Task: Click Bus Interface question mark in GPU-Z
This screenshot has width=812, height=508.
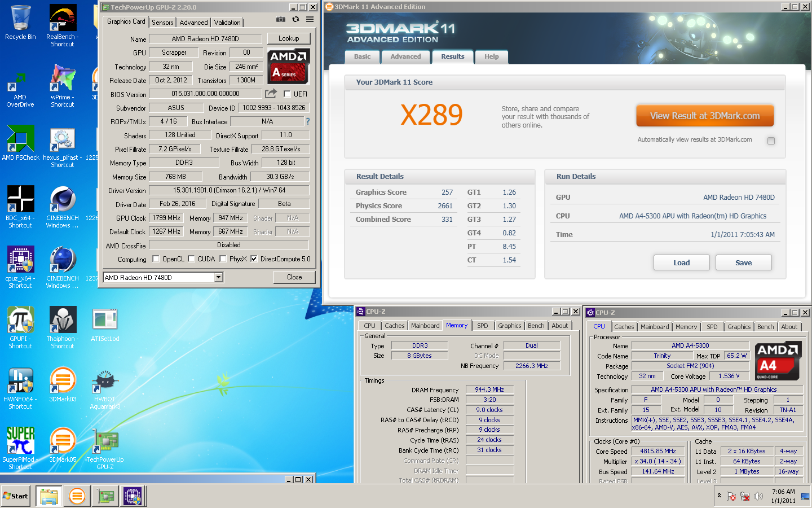Action: pos(308,121)
